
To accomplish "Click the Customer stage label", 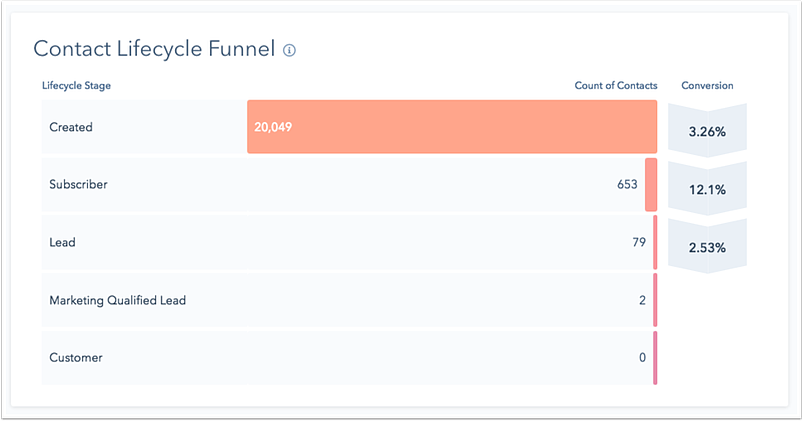I will [x=76, y=357].
